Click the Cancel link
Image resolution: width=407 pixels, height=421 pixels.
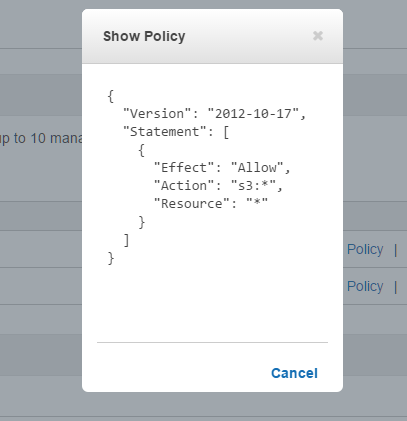pyautogui.click(x=294, y=373)
